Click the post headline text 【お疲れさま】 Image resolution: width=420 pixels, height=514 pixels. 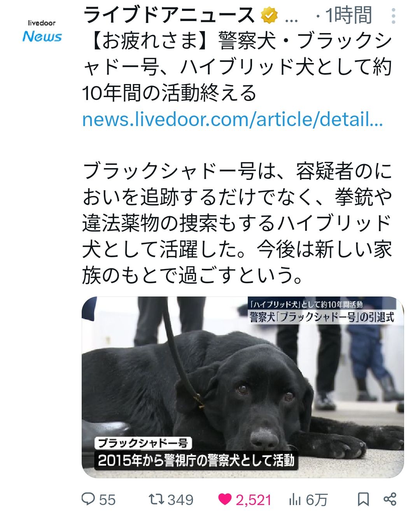[x=150, y=41]
